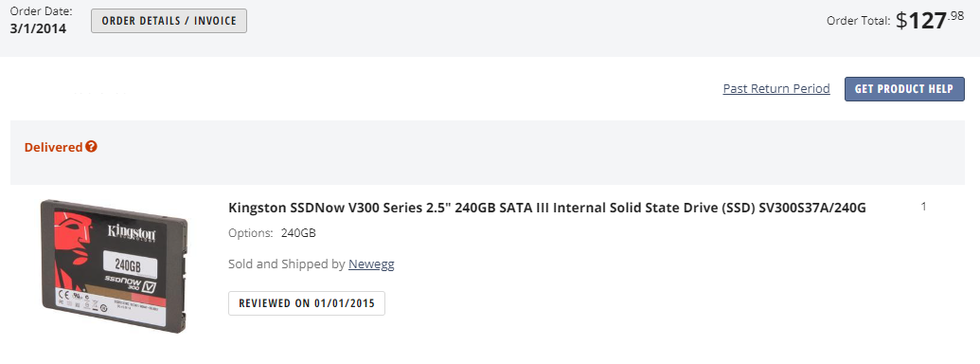Click the SSDNow V logo on the drive

130,284
